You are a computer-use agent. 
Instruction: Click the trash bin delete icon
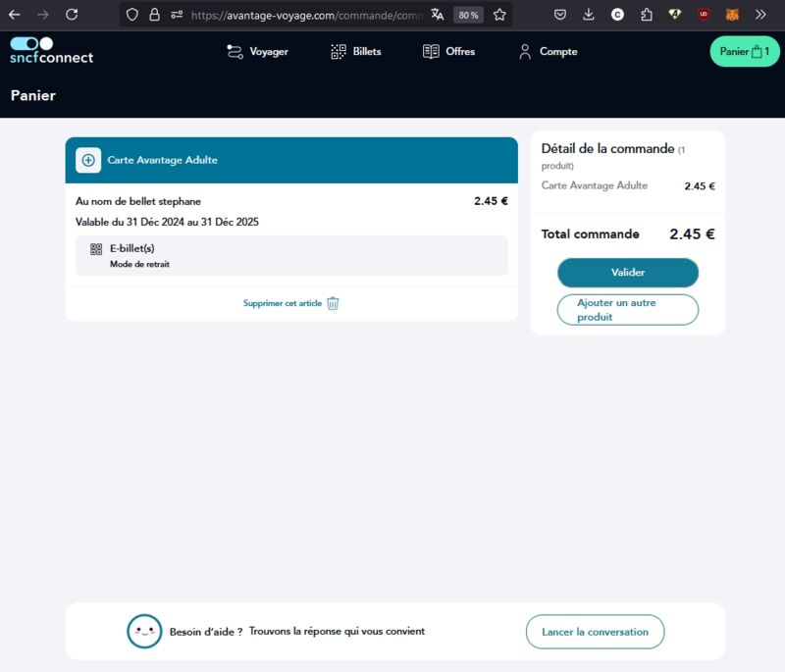333,303
